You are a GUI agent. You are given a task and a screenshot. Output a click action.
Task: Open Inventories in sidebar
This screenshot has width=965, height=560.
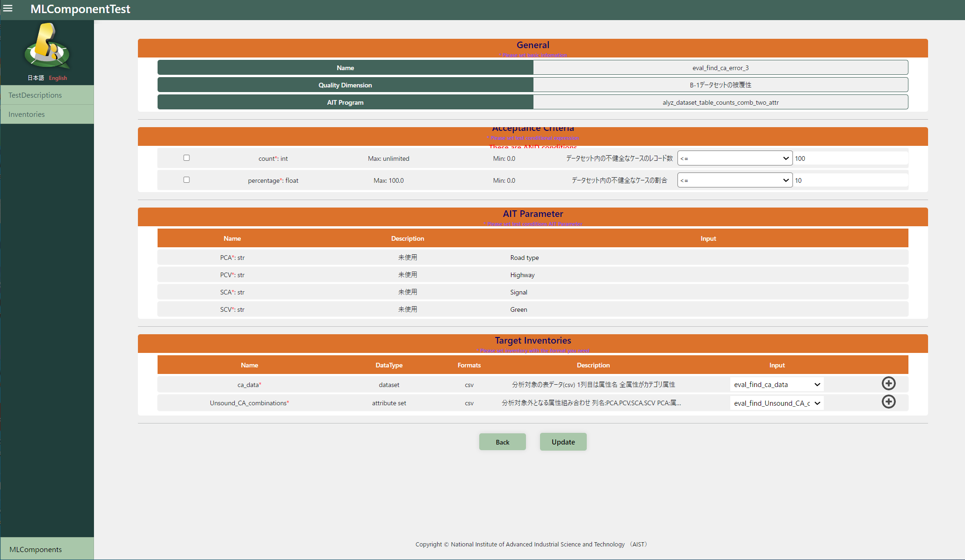pyautogui.click(x=27, y=115)
